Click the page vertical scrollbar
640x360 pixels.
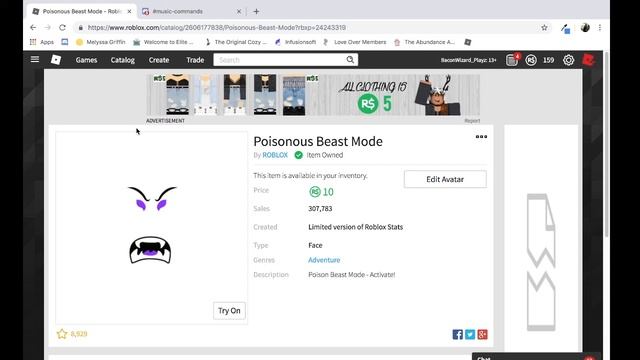pyautogui.click(x=607, y=145)
